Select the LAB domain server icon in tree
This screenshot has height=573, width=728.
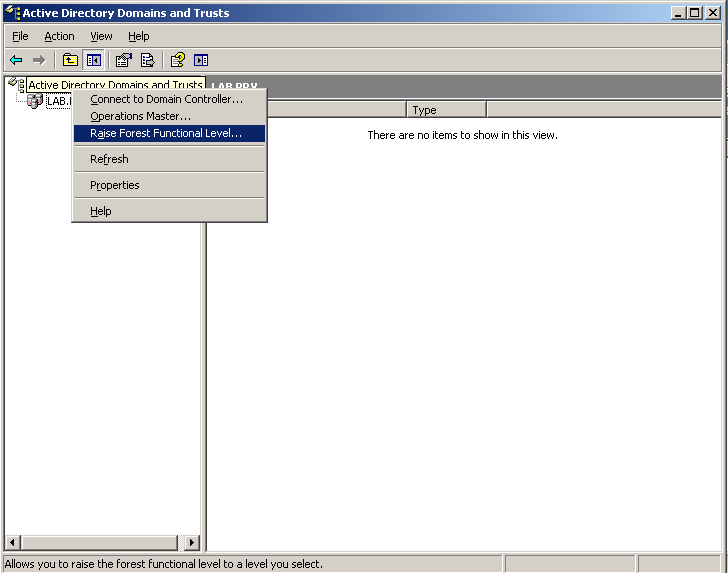coord(35,101)
